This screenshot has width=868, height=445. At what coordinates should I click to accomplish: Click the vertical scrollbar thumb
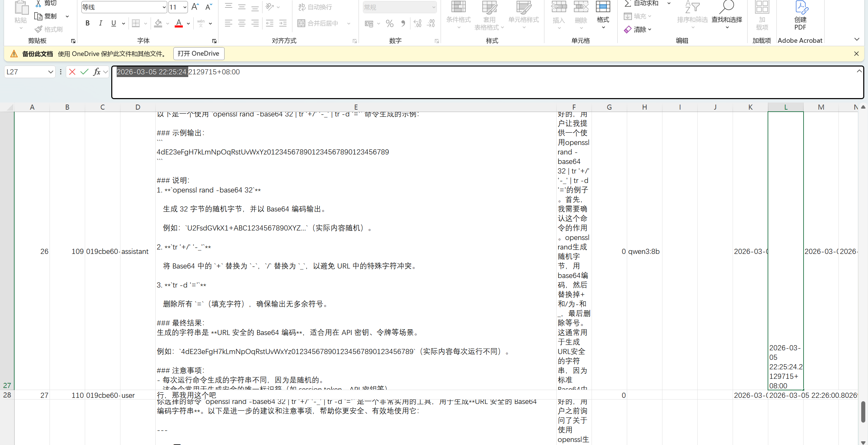(863, 412)
